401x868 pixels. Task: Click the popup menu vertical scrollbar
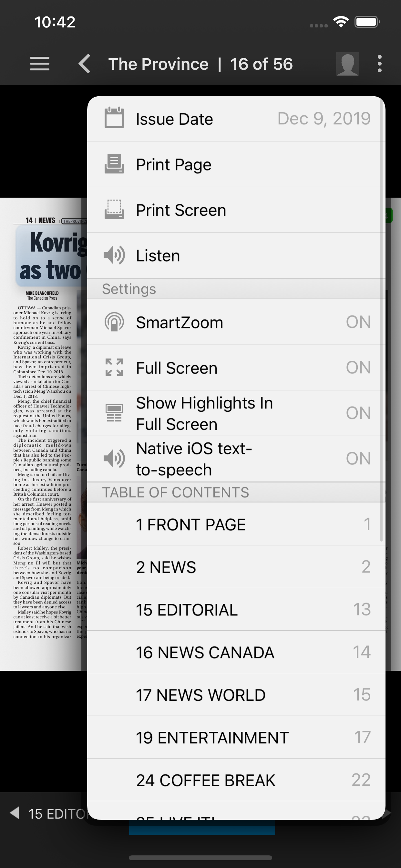point(381,320)
